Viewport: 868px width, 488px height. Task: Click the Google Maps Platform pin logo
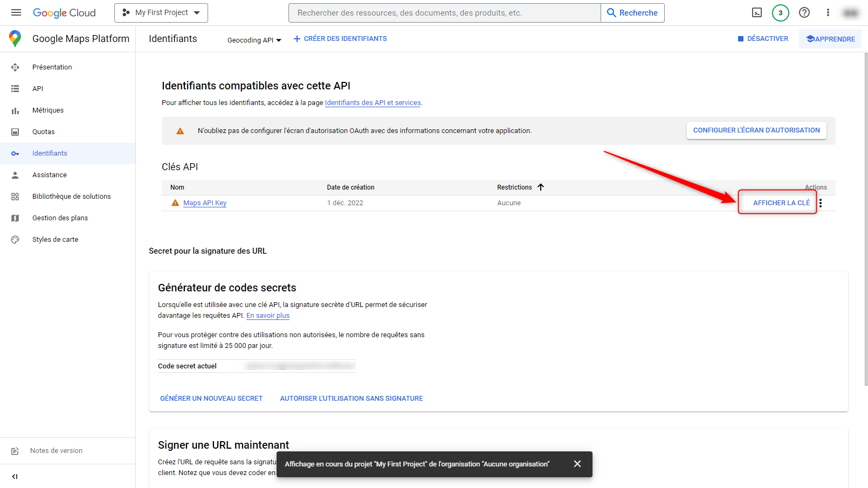[x=15, y=39]
